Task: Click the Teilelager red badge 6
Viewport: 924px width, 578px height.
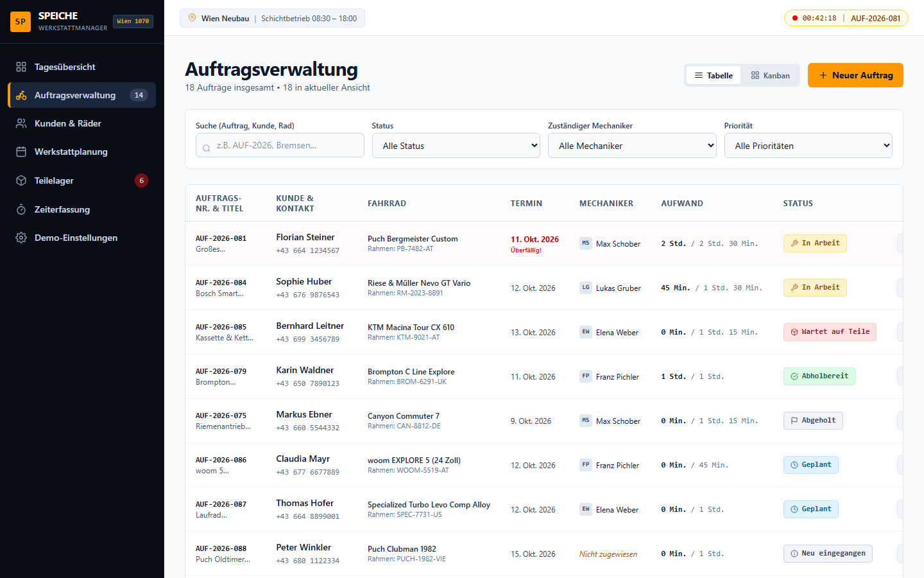Action: (141, 180)
